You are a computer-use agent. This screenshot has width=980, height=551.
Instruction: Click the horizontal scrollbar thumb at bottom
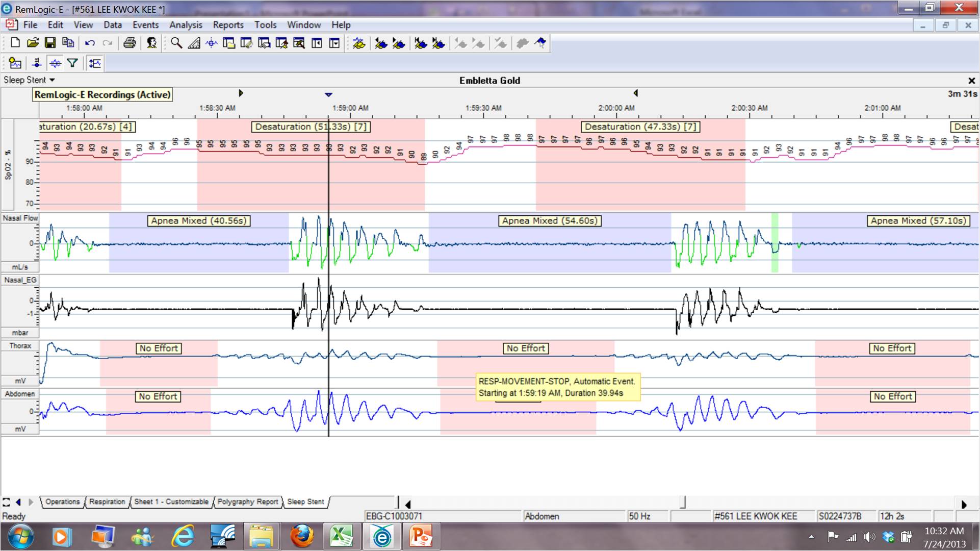coord(683,503)
